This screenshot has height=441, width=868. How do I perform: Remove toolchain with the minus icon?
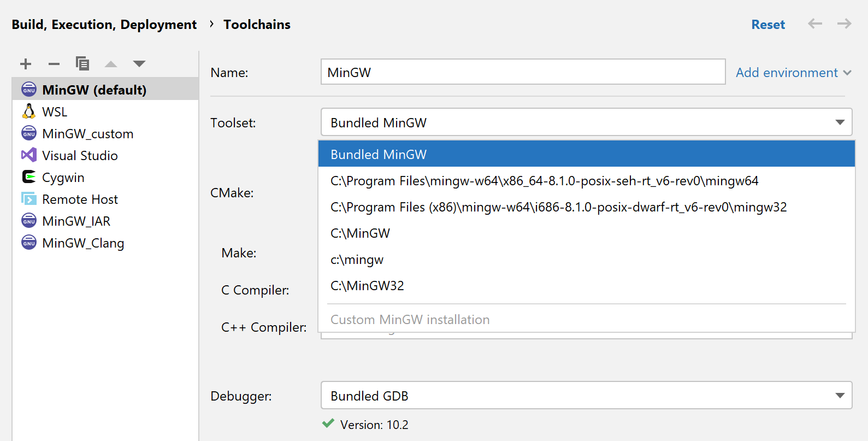[x=54, y=64]
